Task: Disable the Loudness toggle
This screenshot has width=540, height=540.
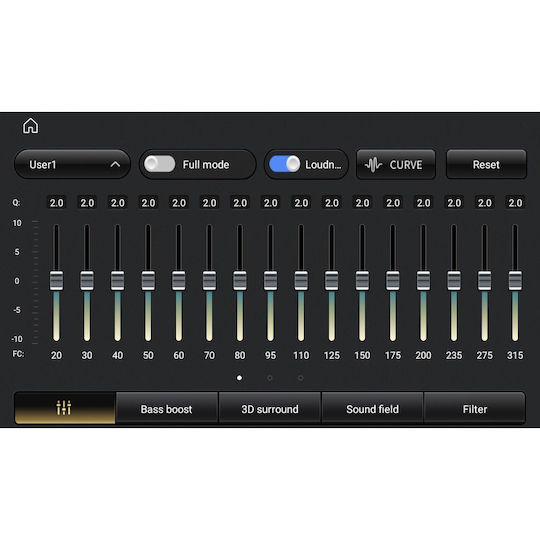Action: tap(284, 164)
